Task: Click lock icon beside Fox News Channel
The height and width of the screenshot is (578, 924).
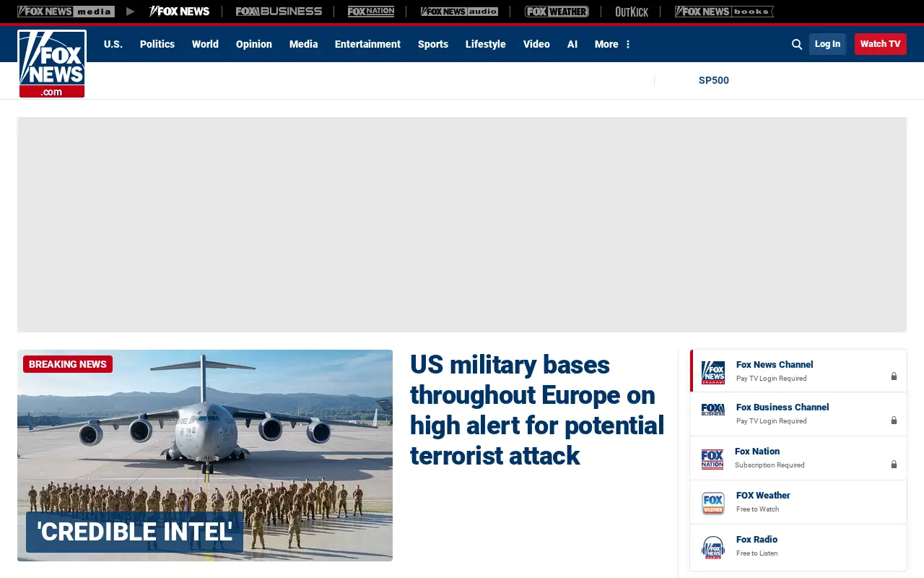Action: [894, 376]
